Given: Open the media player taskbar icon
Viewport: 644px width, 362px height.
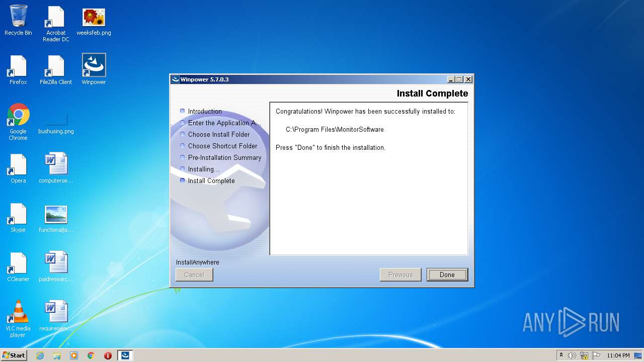Looking at the screenshot, I should coord(74,355).
